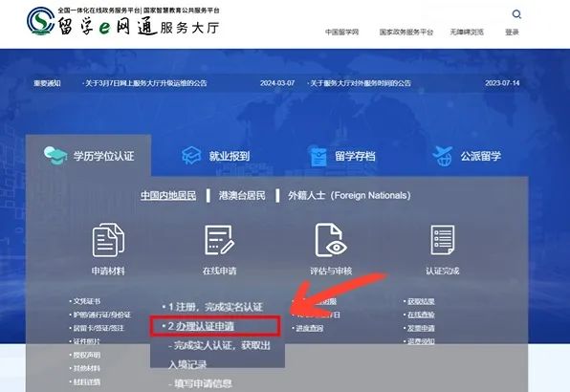Open the 关于3月7日网上服务大厅升级运维的公告 notice
Image resolution: width=570 pixels, height=392 pixels.
(x=145, y=83)
